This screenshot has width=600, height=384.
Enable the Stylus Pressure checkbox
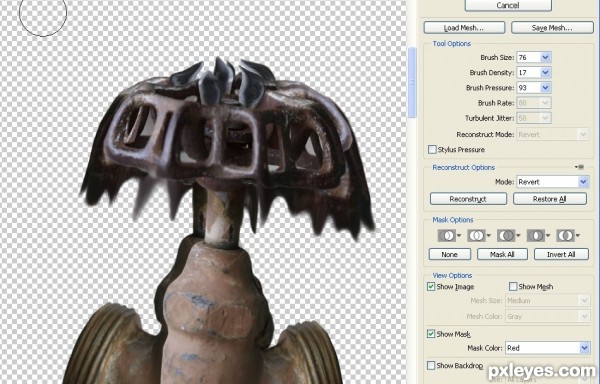432,149
